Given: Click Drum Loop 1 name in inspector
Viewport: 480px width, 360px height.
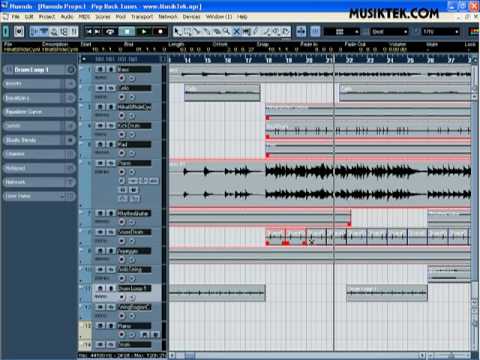Looking at the screenshot, I should point(32,70).
